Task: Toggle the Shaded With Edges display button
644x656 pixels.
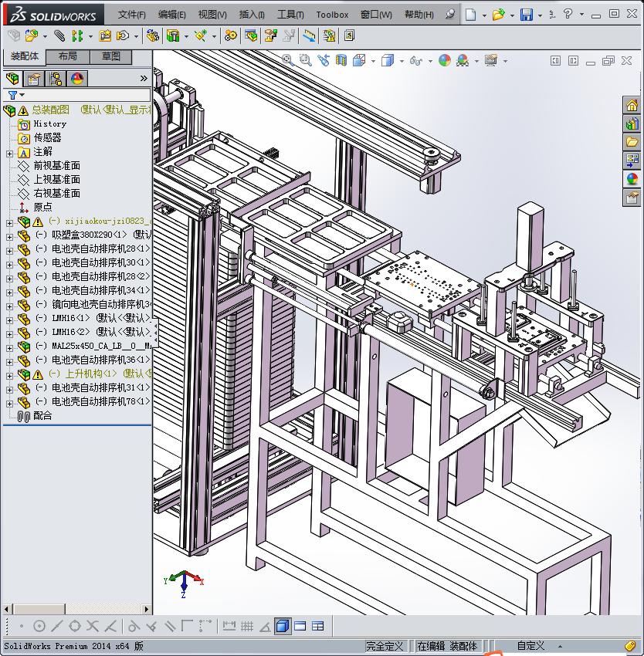Action: click(283, 626)
